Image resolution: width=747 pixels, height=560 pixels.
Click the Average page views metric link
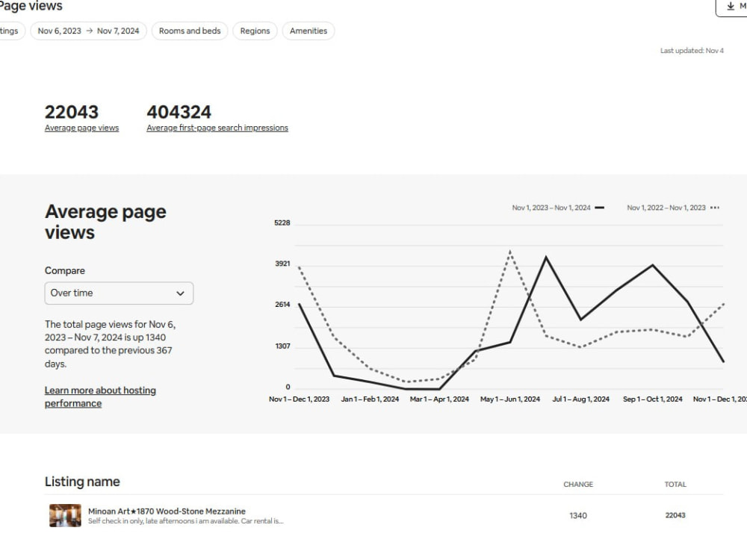point(82,128)
